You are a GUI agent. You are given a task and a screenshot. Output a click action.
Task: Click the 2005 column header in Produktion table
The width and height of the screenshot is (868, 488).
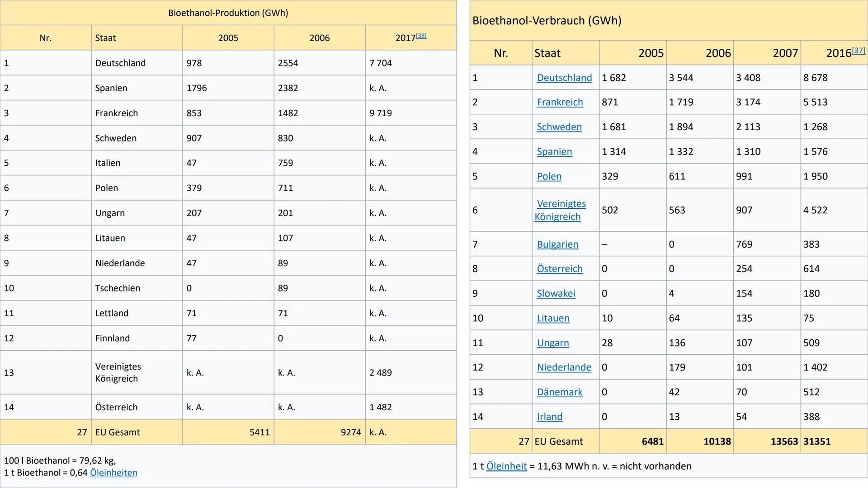point(228,38)
